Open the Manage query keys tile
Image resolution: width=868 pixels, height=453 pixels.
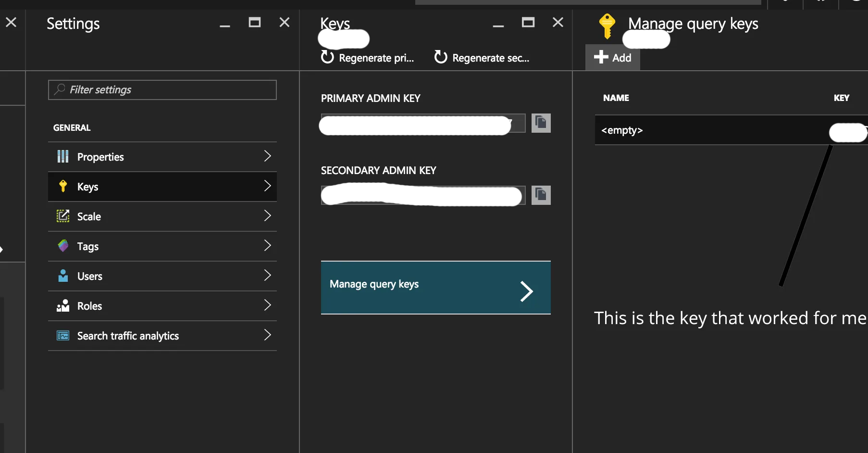pyautogui.click(x=436, y=288)
